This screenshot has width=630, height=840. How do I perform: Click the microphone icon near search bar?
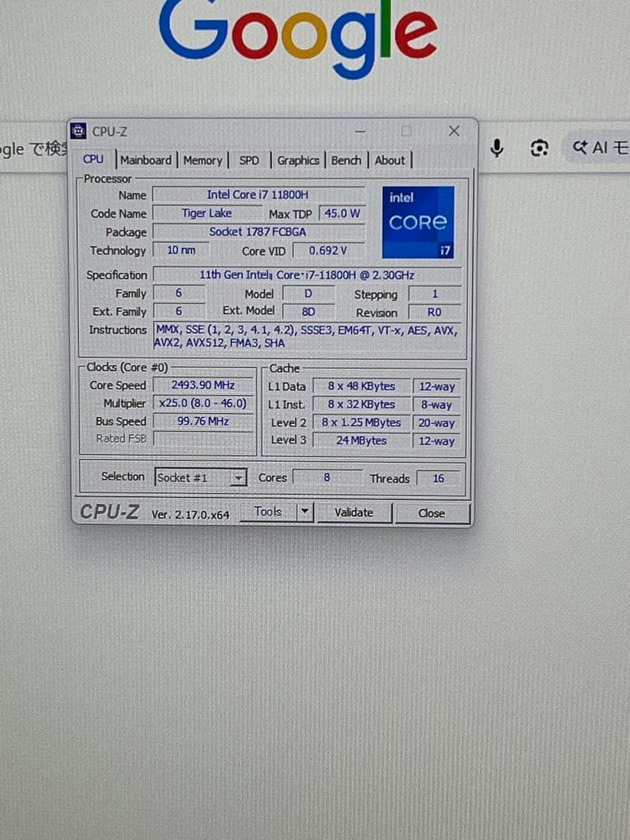(498, 148)
